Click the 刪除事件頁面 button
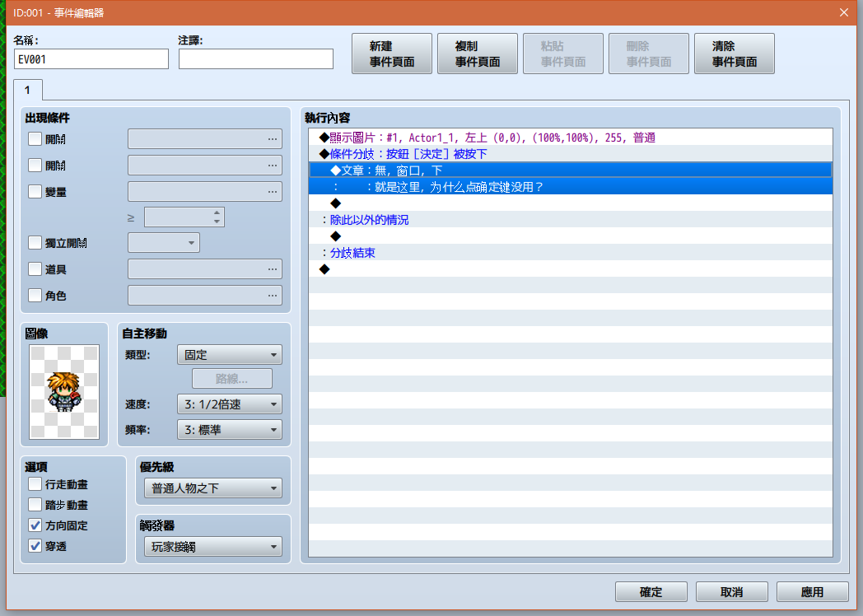The height and width of the screenshot is (616, 863). tap(648, 54)
